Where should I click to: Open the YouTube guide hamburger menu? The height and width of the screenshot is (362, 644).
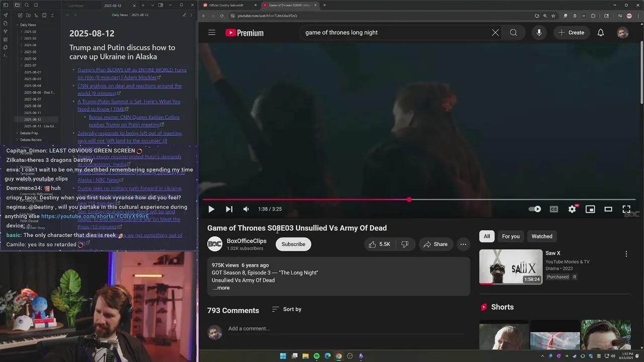point(212,33)
